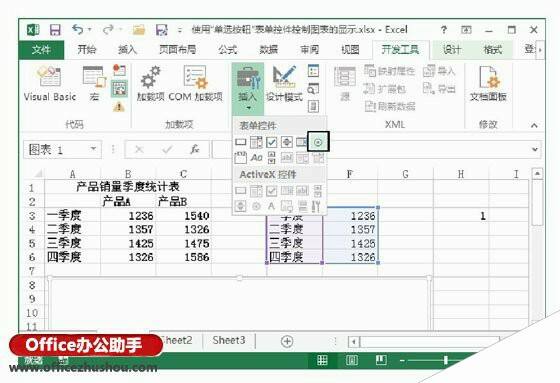
Task: Click the vertical scrollbar up arrow
Action: coord(538,174)
